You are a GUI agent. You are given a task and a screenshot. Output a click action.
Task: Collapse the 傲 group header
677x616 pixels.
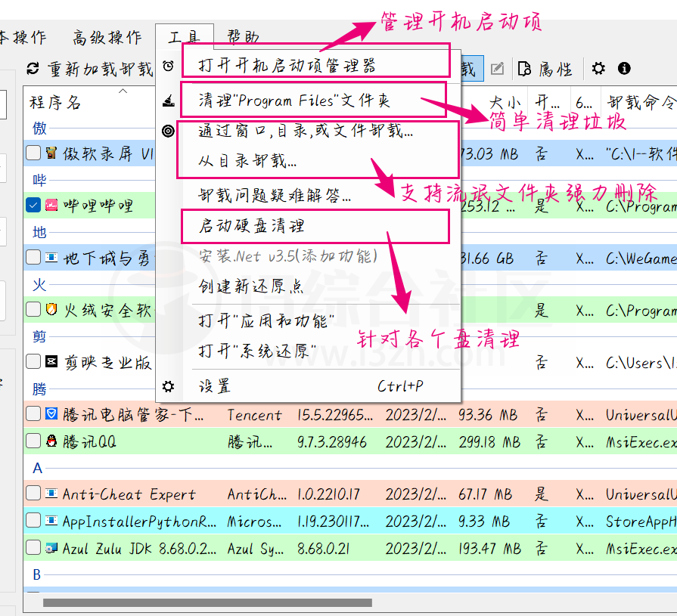[x=39, y=128]
